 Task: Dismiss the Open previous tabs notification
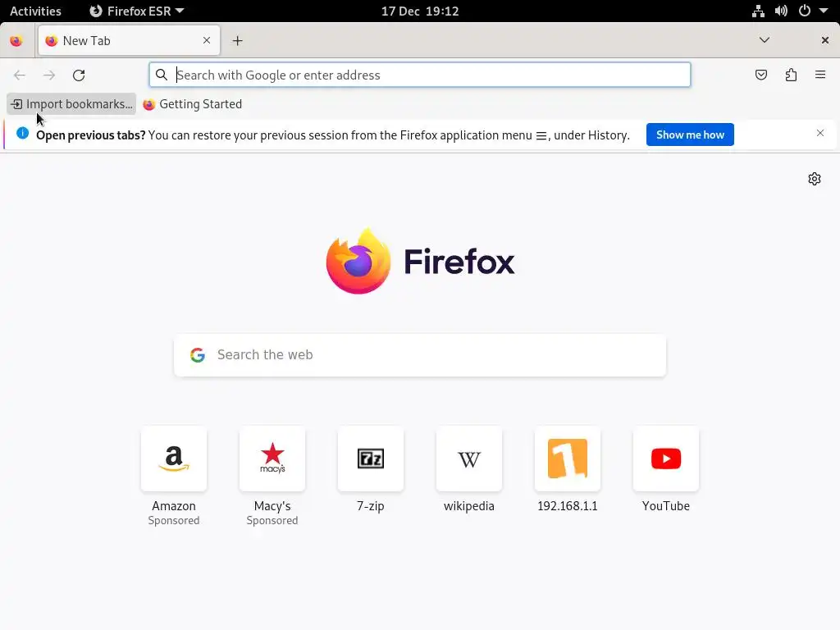(x=820, y=133)
